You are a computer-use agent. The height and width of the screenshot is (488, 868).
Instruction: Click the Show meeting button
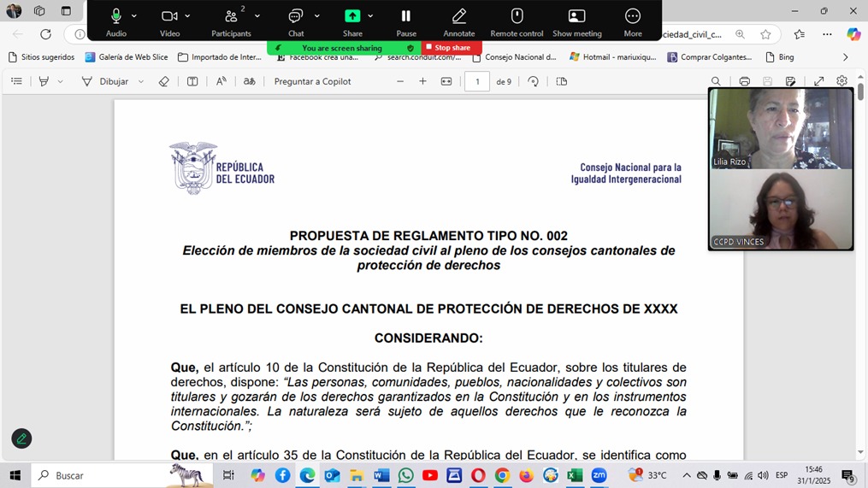click(577, 22)
